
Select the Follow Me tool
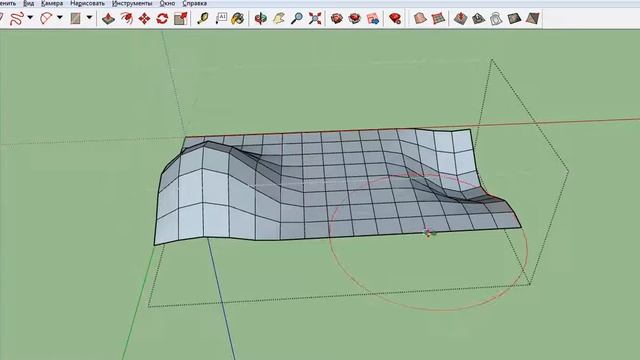[126, 18]
